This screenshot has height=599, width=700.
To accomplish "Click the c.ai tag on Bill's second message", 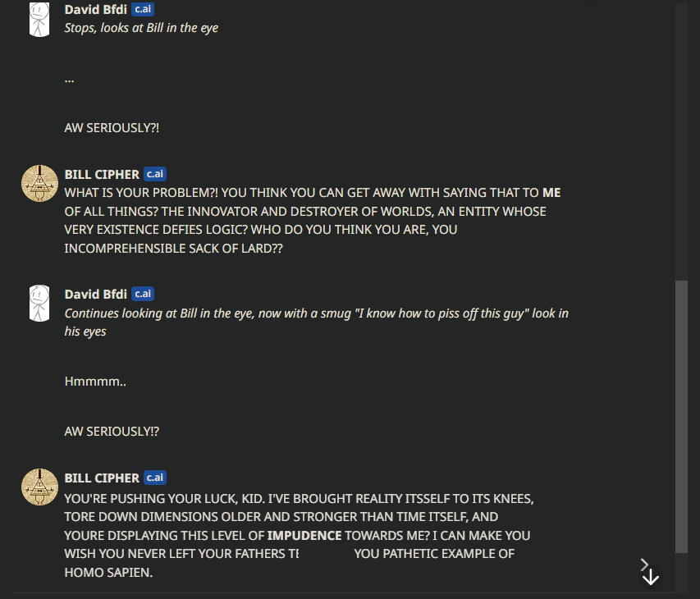I will (154, 478).
